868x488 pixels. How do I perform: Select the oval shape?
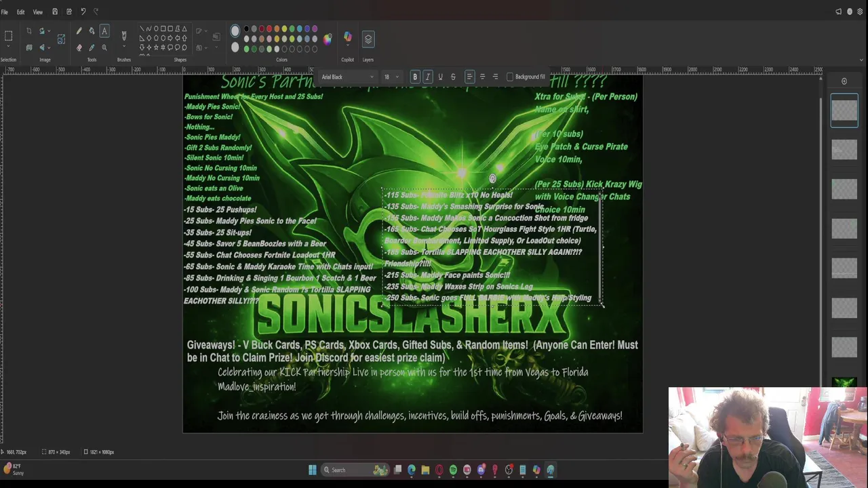(156, 29)
